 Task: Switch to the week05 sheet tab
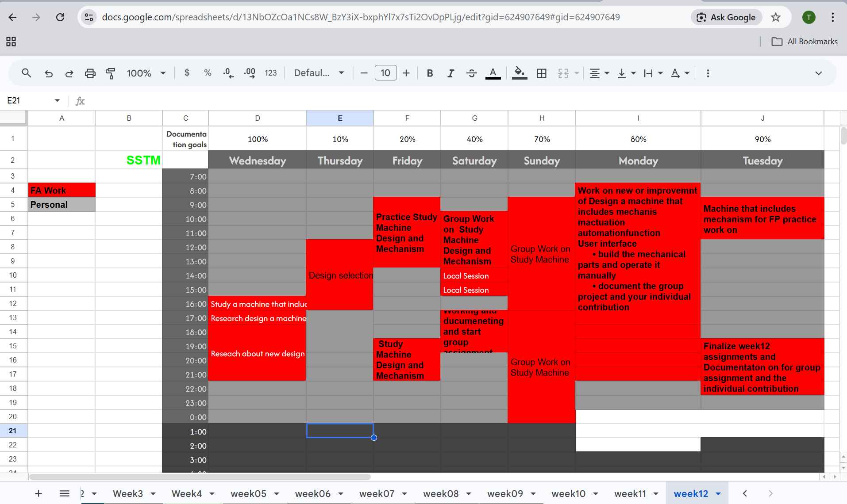pyautogui.click(x=248, y=493)
